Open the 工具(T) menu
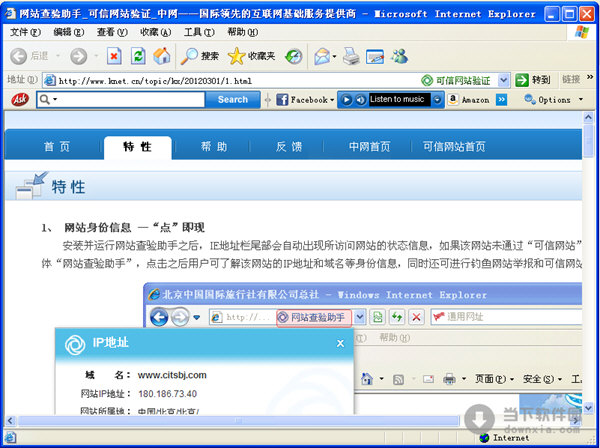Image resolution: width=600 pixels, height=448 pixels. pyautogui.click(x=199, y=32)
